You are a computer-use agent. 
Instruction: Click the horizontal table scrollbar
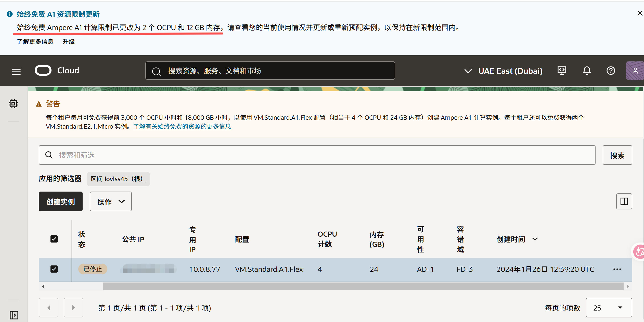tap(363, 286)
